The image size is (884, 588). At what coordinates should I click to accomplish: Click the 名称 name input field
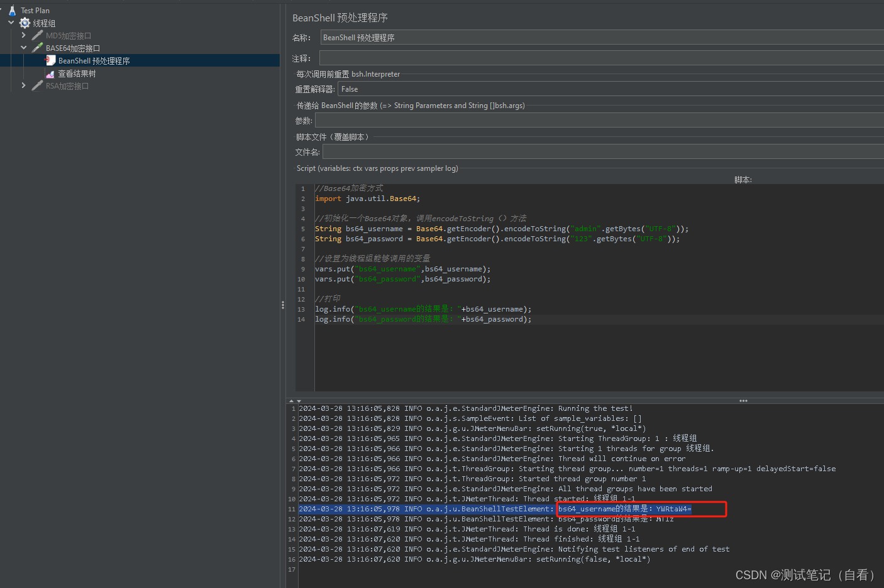(x=602, y=38)
